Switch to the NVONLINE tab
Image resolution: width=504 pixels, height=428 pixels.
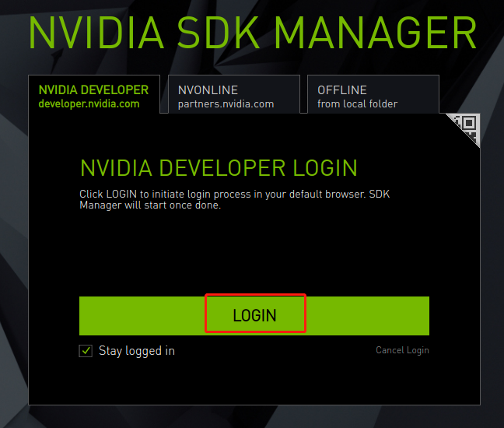208,90
